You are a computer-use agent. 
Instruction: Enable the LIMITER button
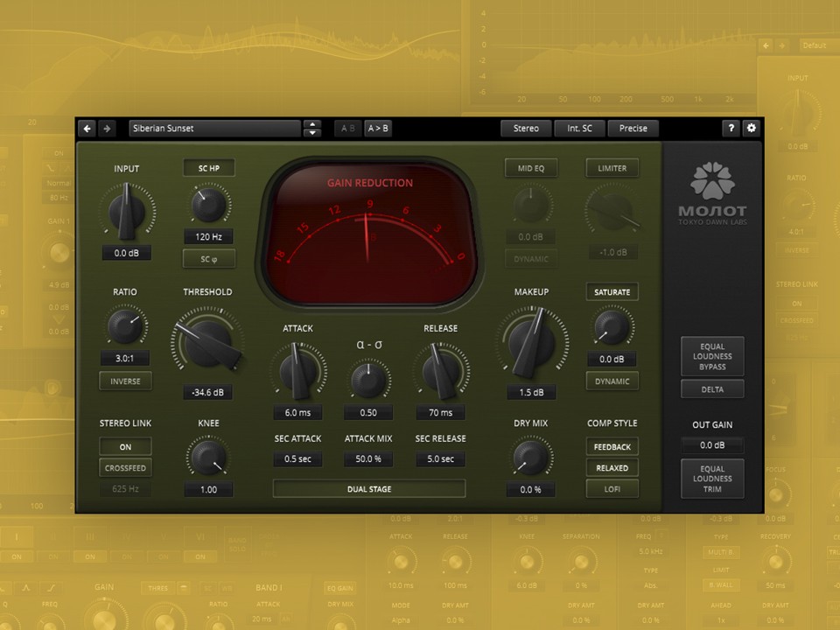(612, 168)
